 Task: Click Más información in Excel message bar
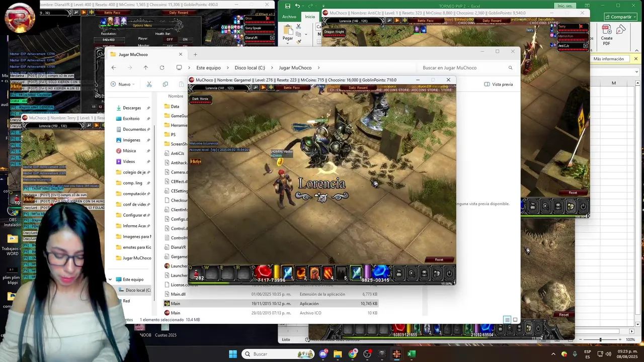point(609,59)
